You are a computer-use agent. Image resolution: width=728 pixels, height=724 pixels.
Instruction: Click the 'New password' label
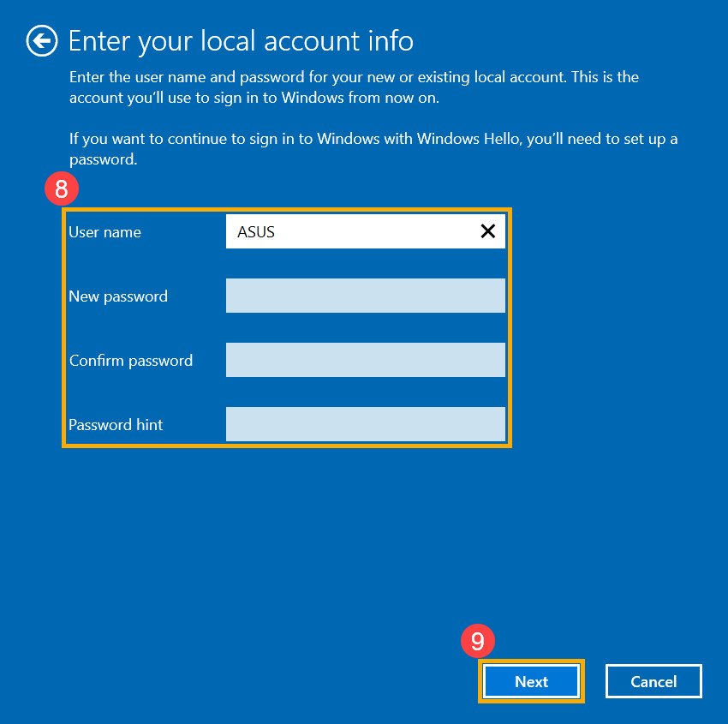pos(118,296)
